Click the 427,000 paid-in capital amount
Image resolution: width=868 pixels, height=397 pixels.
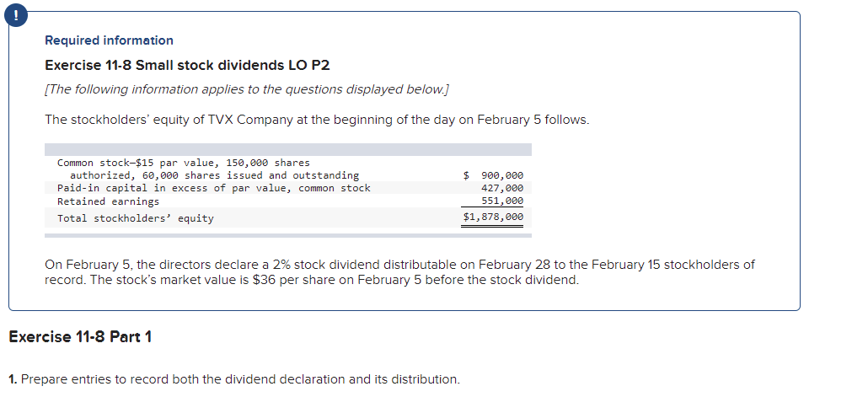tap(502, 188)
